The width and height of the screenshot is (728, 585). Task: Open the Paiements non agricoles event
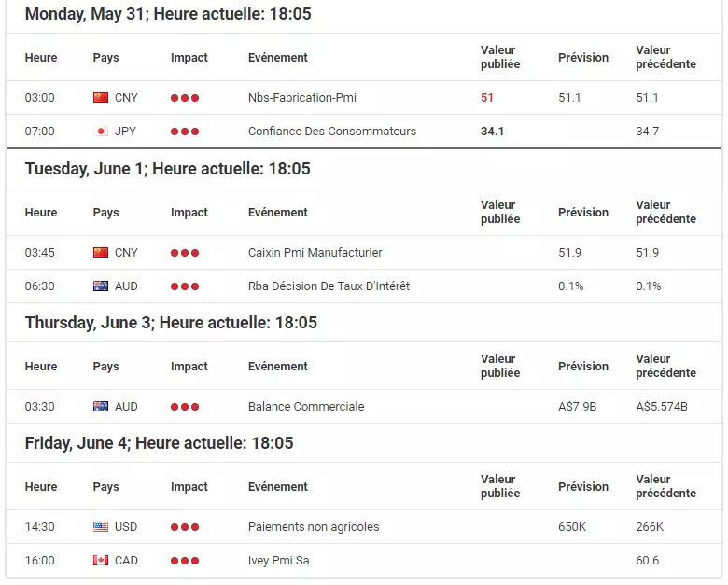314,527
